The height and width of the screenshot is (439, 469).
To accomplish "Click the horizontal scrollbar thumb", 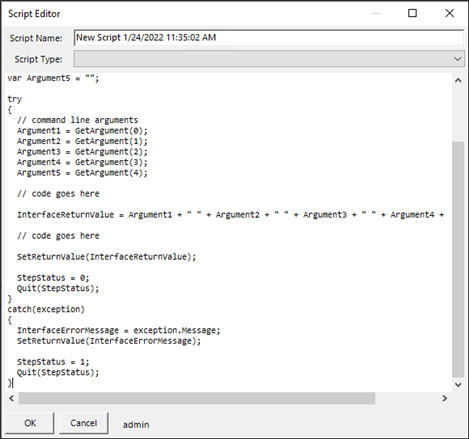I will 197,398.
